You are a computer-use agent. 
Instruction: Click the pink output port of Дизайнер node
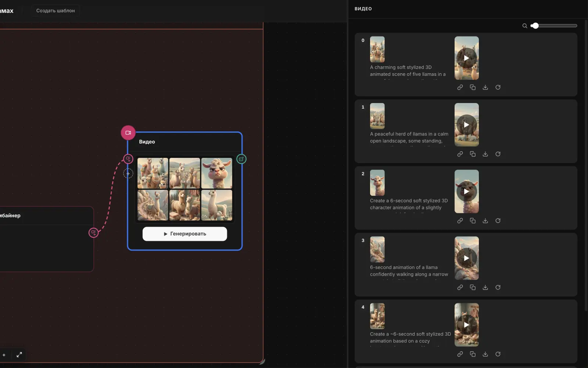tap(94, 233)
